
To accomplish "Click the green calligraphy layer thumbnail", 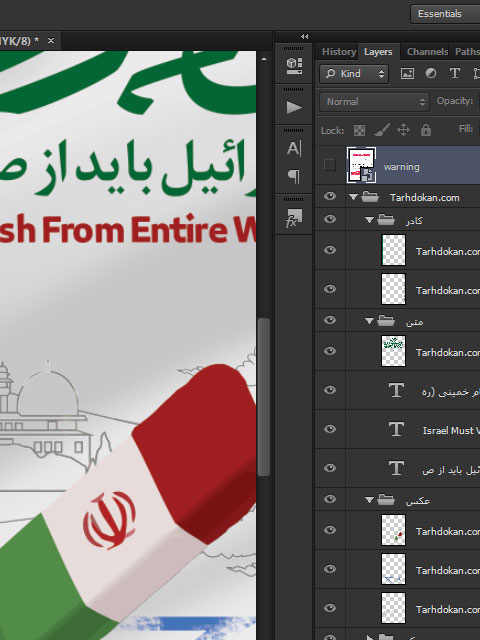I will pos(393,351).
